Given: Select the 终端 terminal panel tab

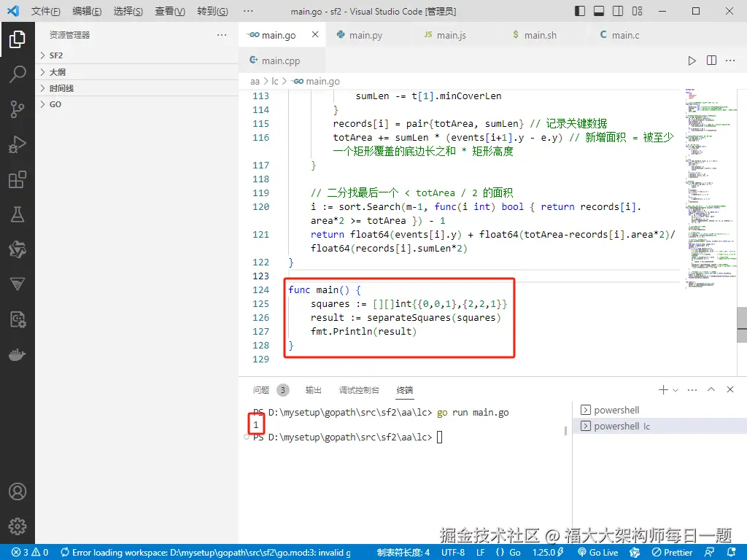Looking at the screenshot, I should click(404, 390).
